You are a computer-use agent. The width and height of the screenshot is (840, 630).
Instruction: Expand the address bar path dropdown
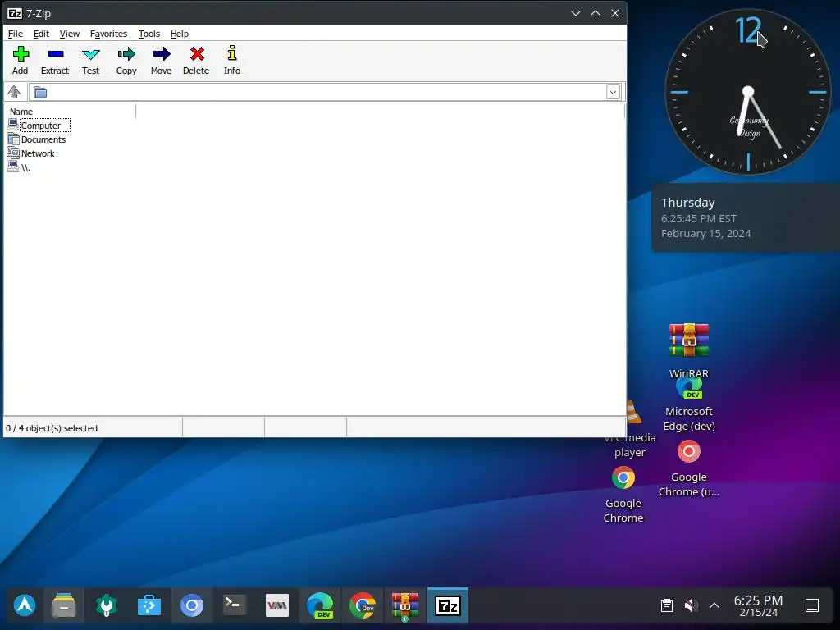coord(614,92)
